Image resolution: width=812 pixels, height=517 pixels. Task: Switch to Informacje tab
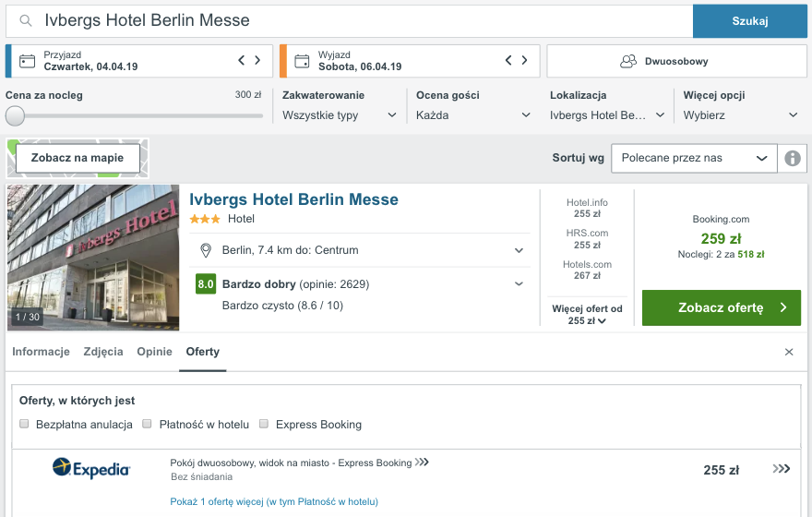41,352
